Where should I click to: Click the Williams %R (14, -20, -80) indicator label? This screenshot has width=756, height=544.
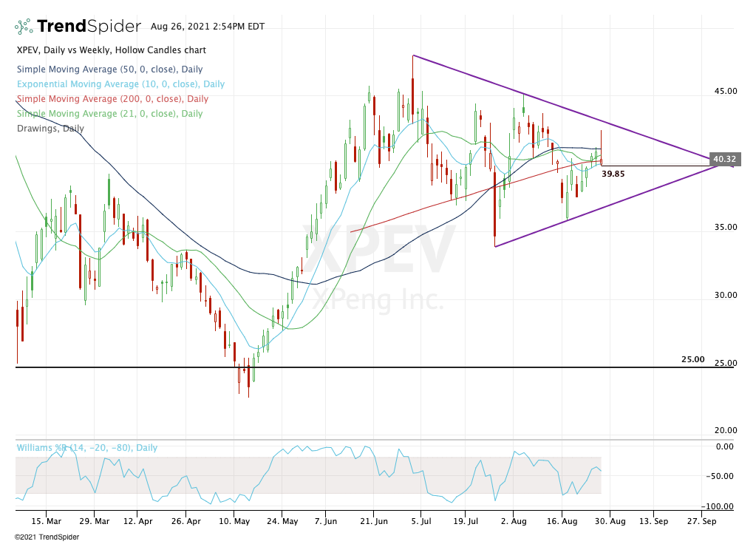click(86, 448)
